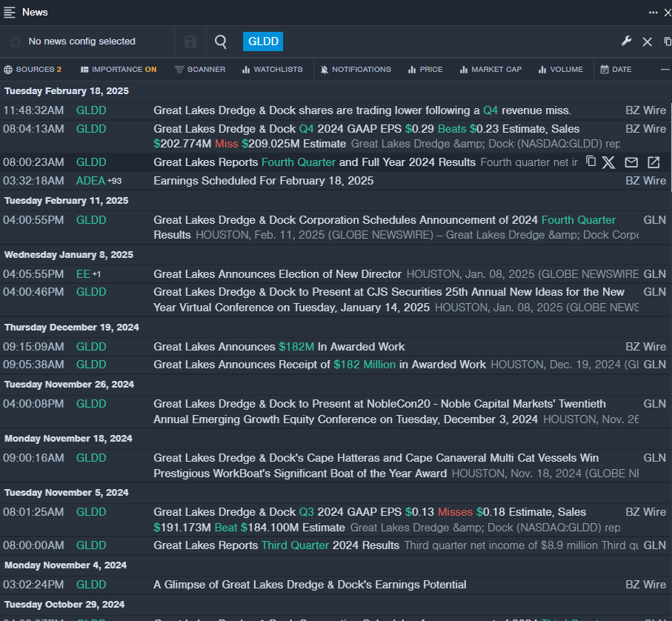The image size is (672, 621).
Task: Open the Date filter menu
Action: coord(616,70)
